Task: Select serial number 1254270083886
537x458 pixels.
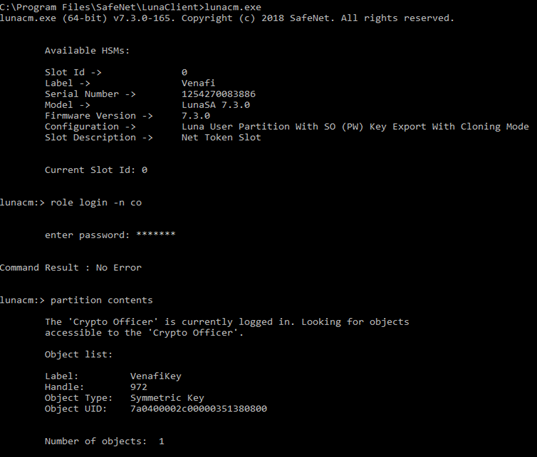Action: pyautogui.click(x=218, y=94)
